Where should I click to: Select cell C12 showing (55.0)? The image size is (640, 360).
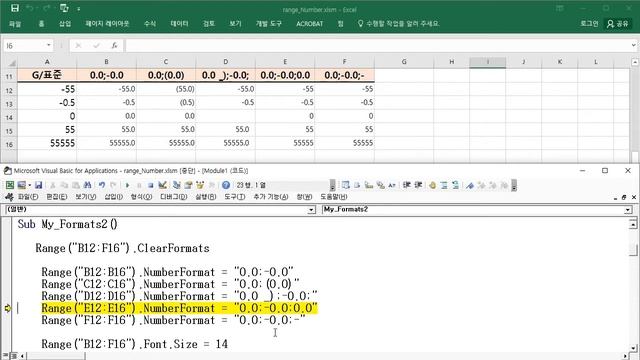[x=166, y=89]
